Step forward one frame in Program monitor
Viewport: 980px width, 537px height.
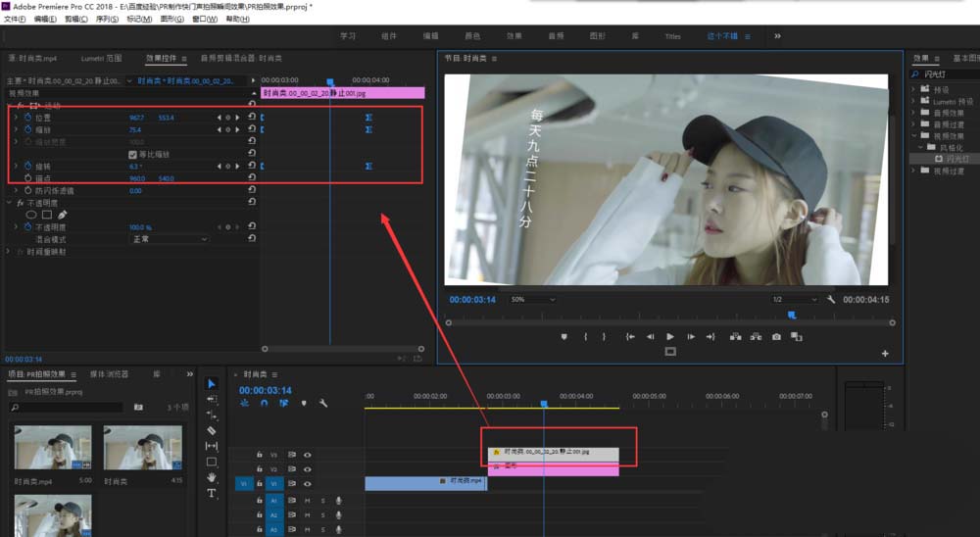coord(691,336)
